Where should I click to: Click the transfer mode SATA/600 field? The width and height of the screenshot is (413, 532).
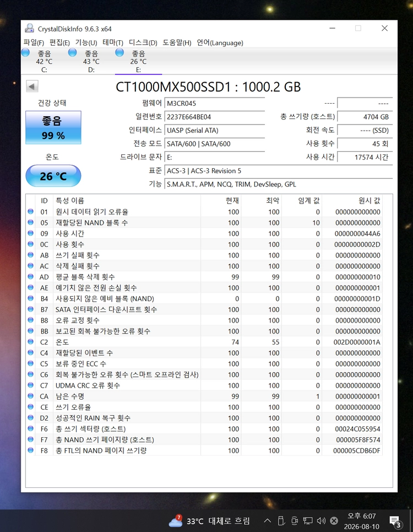(x=214, y=144)
